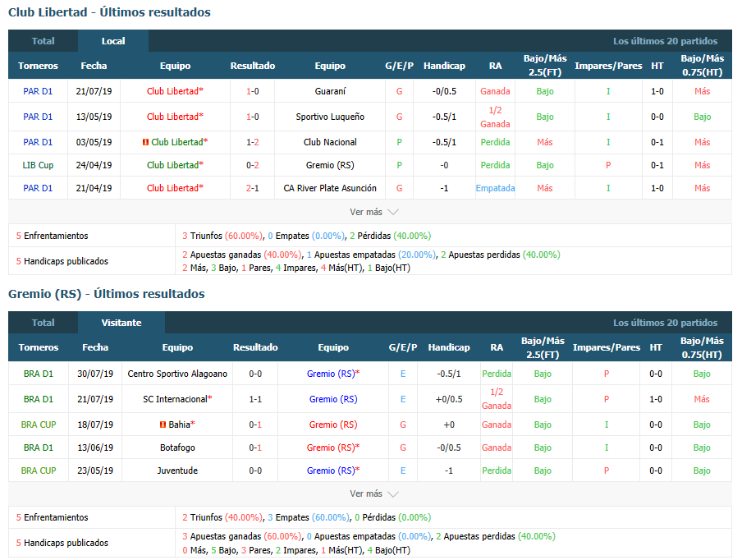742x560 pixels.
Task: Click Los últimos 20 partidos in Libertad header
Action: 666,41
